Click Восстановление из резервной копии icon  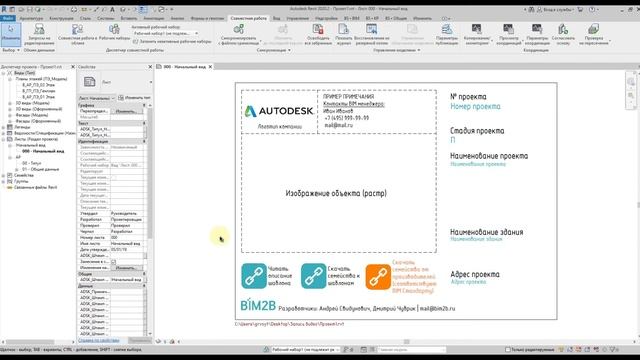tap(371, 29)
